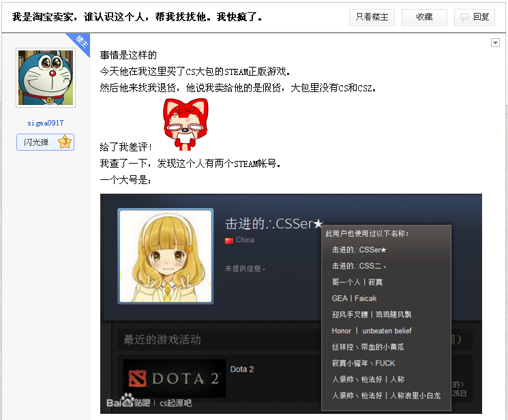
Task: Click the 闪光弹 level badge
Action: point(46,142)
